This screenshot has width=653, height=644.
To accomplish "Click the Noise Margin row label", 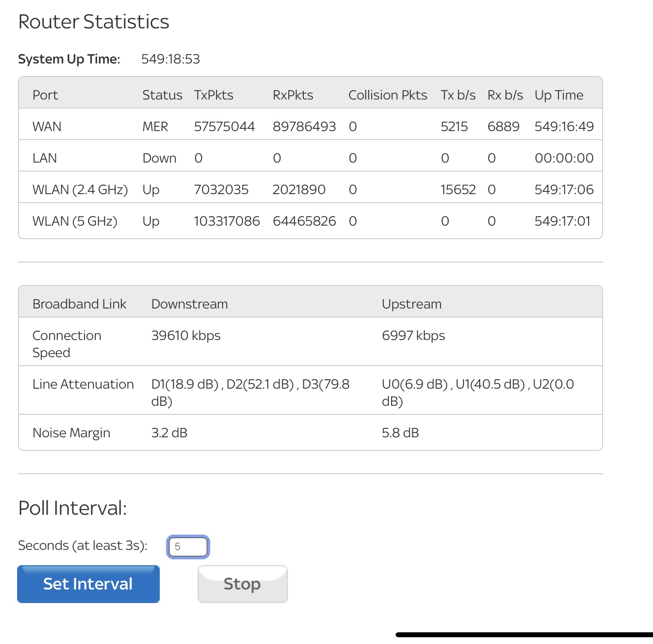I will point(71,433).
